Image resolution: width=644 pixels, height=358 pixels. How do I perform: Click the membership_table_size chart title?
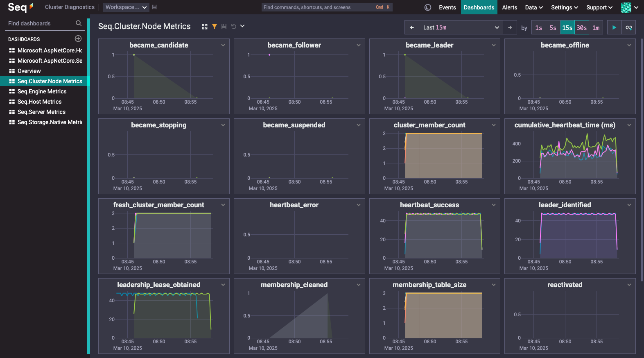(x=429, y=285)
